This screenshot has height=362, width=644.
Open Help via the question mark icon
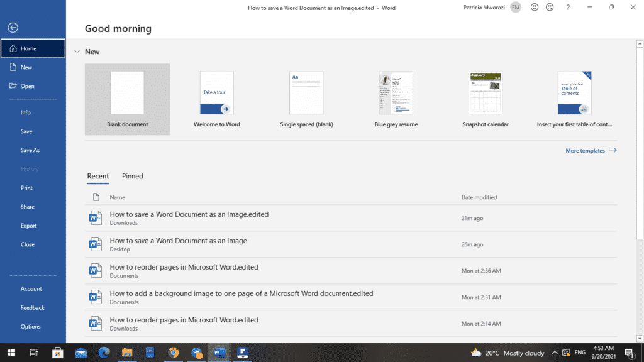point(567,7)
